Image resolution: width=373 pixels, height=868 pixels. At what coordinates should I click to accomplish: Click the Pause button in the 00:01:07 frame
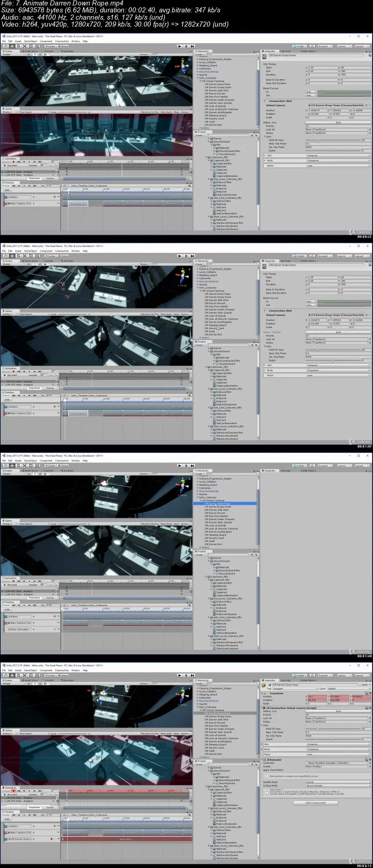pos(186,256)
